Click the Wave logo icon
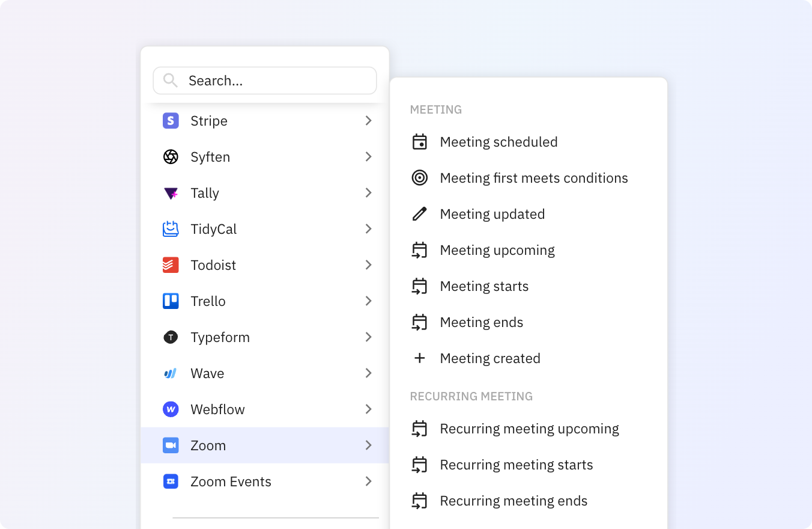Viewport: 812px width, 529px height. tap(171, 373)
